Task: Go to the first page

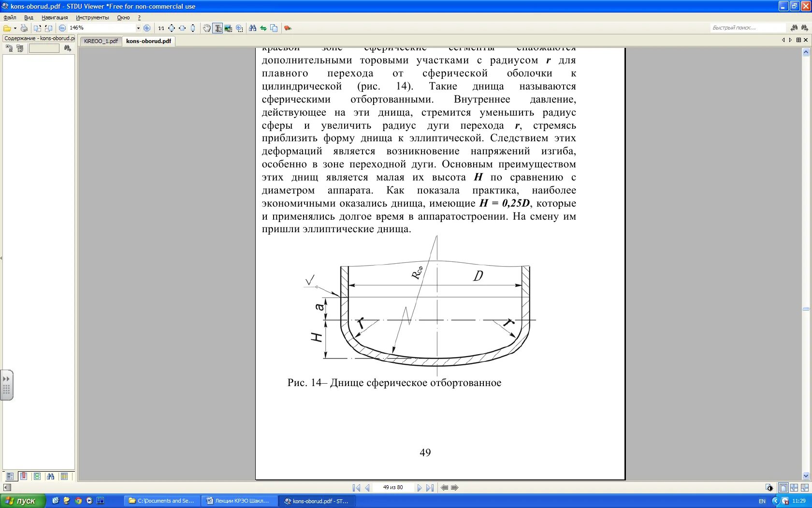Action: [356, 488]
